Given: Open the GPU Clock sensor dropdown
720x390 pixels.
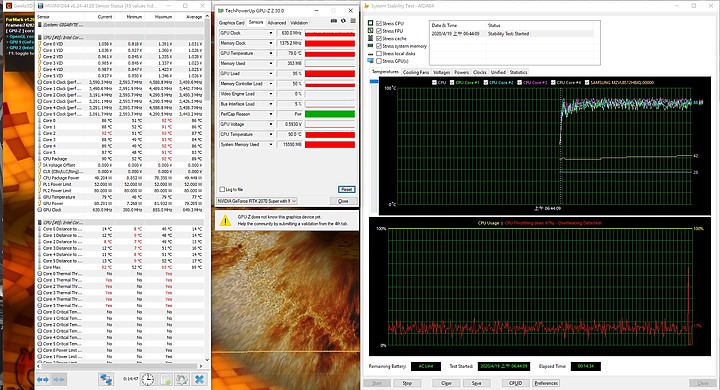Looking at the screenshot, I should 270,33.
